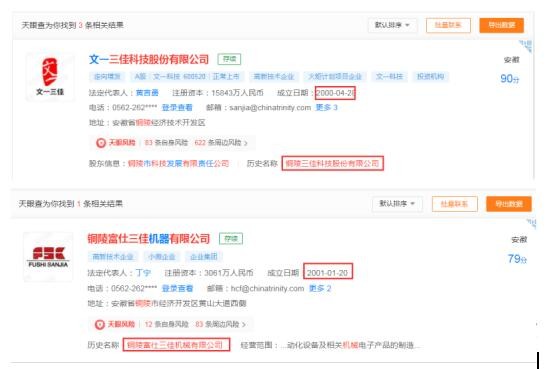Open the 文一三佳 company logo
Screen dimensions: 546x369
[x=50, y=77]
